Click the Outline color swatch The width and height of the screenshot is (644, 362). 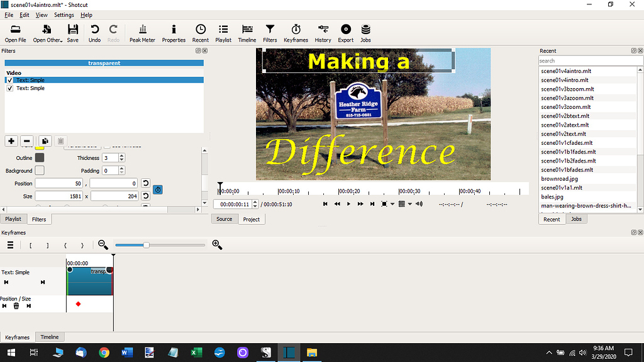point(40,158)
